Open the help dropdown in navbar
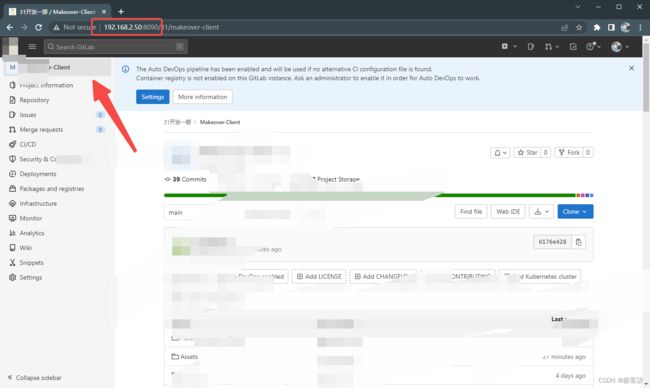Screen dimensions: 650x388 coord(593,46)
